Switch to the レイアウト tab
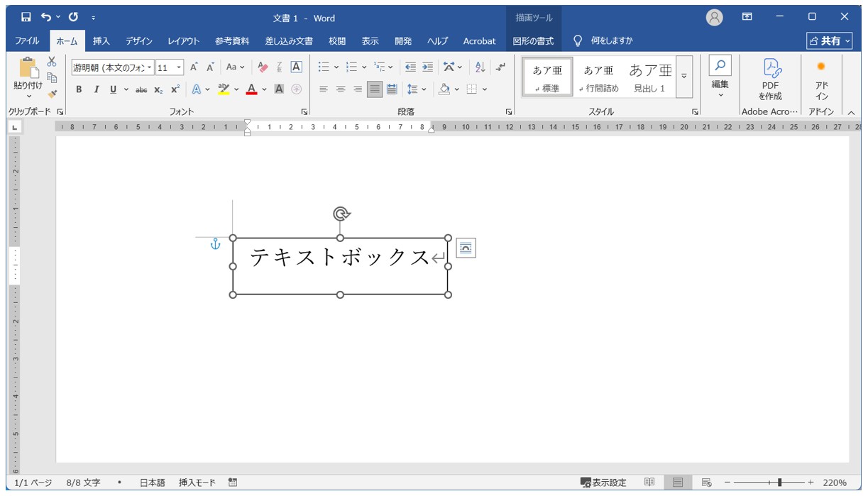868x496 pixels. click(x=184, y=41)
